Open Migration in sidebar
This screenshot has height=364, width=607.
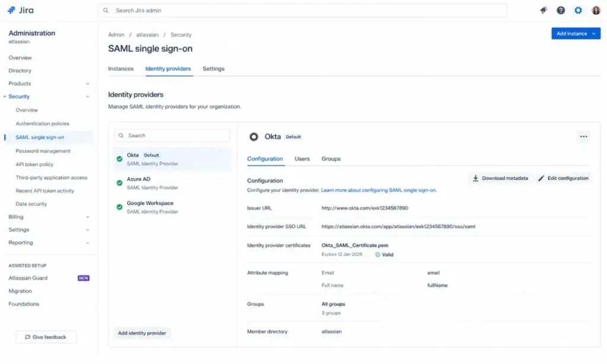point(20,291)
